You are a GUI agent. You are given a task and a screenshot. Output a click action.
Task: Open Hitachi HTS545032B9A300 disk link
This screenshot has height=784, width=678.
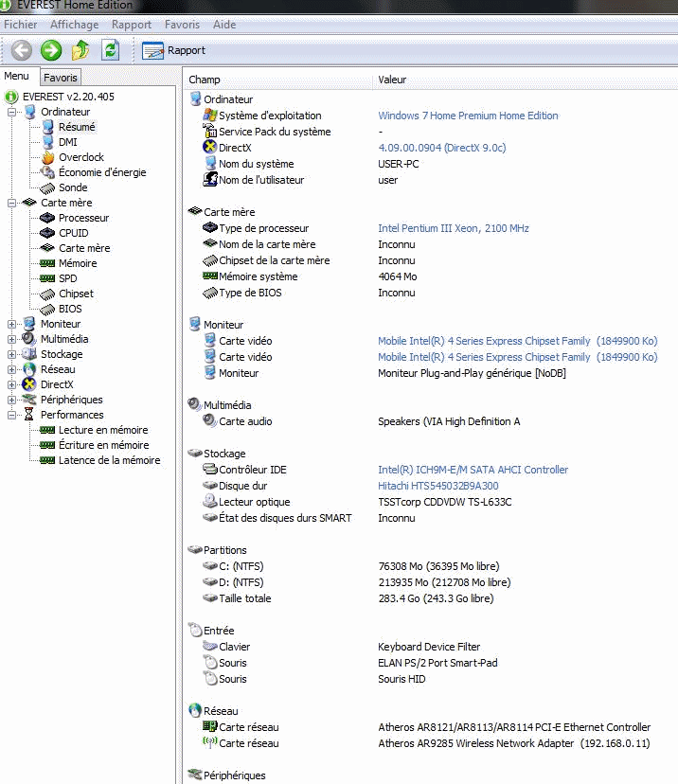pos(438,486)
